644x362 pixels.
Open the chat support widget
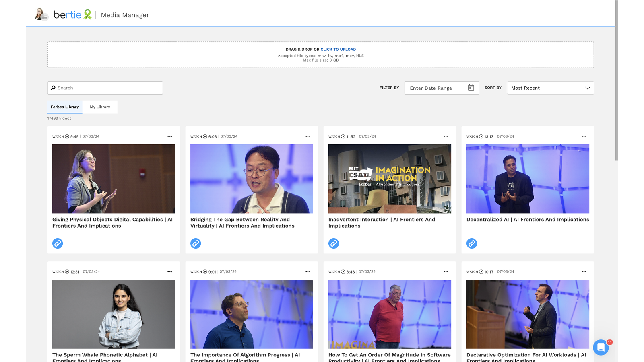[x=601, y=348]
